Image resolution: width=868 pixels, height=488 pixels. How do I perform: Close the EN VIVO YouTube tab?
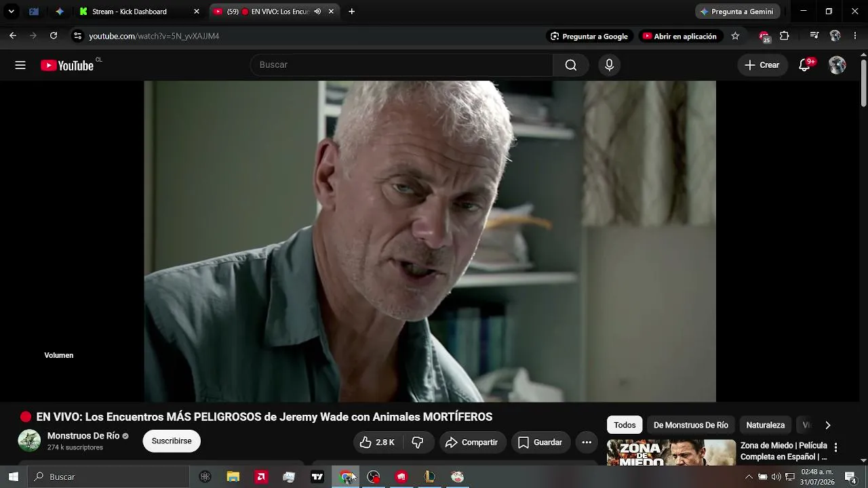coord(331,12)
